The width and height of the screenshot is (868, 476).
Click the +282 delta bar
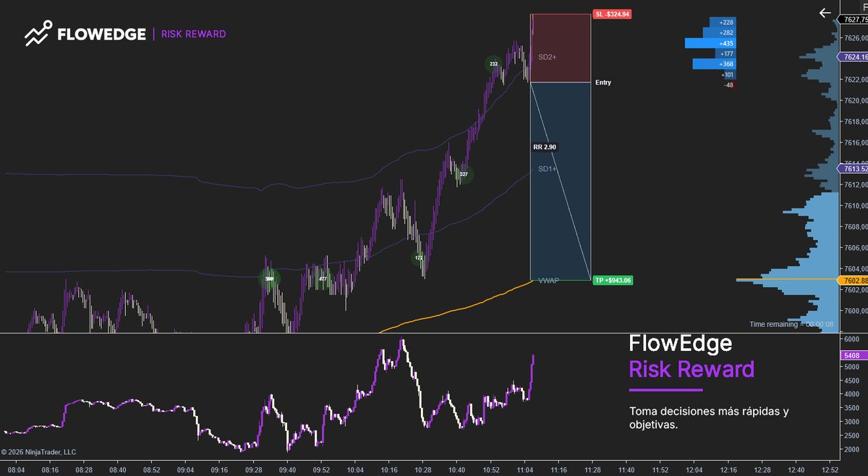(x=718, y=33)
